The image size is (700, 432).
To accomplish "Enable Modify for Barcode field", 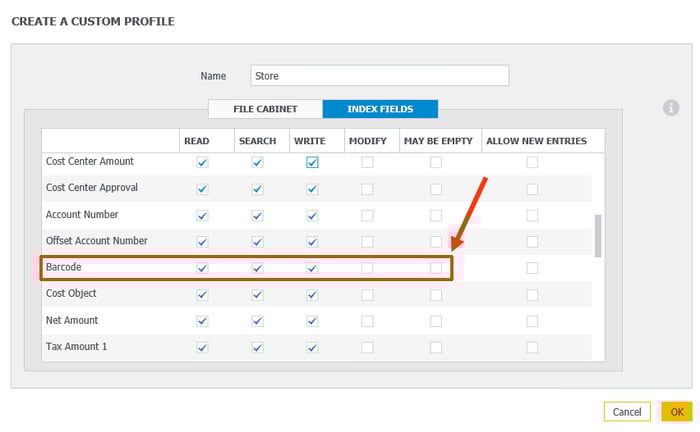I will [367, 268].
